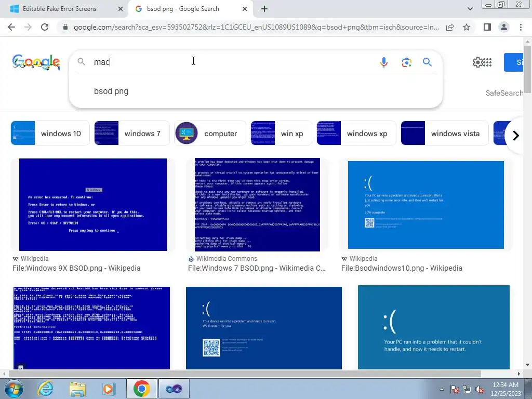Open the Chrome profile menu
Image resolution: width=532 pixels, height=399 pixels.
[x=504, y=27]
